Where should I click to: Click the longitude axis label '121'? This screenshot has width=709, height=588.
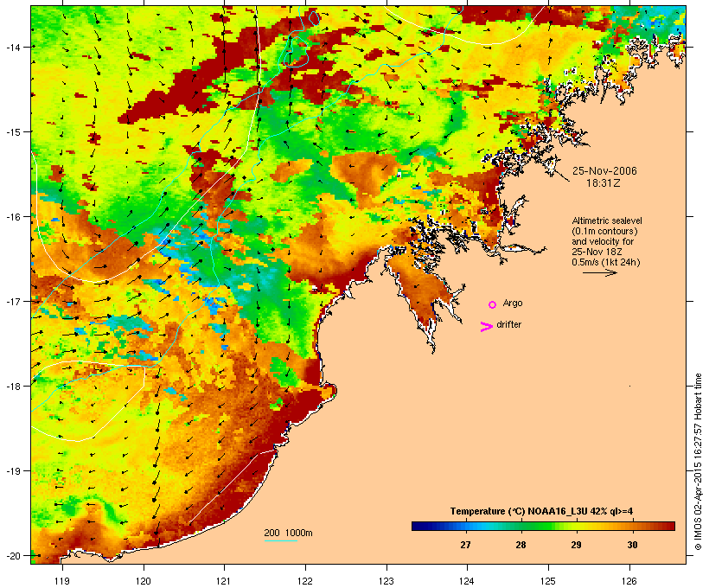[224, 581]
